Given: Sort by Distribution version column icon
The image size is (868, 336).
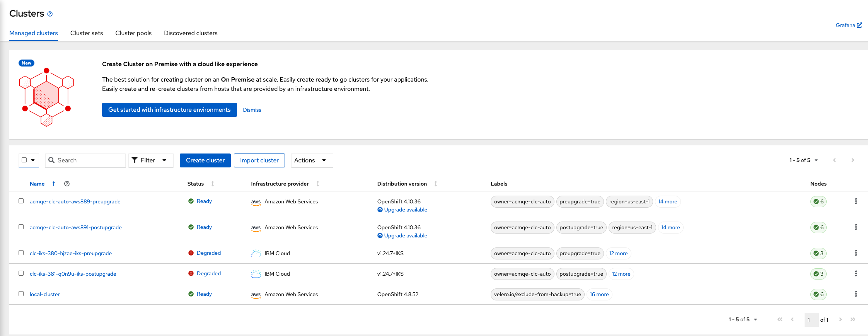Looking at the screenshot, I should pos(436,184).
